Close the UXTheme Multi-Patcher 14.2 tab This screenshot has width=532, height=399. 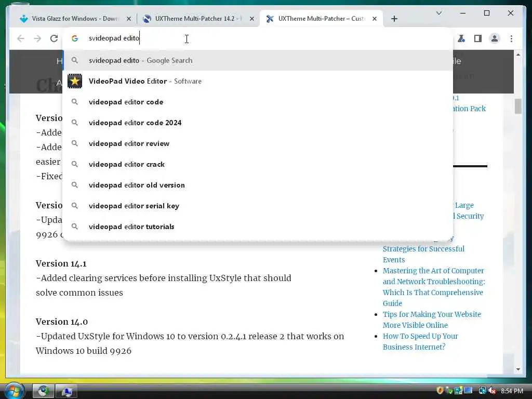point(252,19)
